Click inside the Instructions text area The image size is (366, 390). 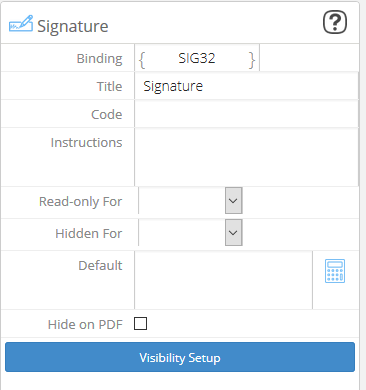(247, 157)
